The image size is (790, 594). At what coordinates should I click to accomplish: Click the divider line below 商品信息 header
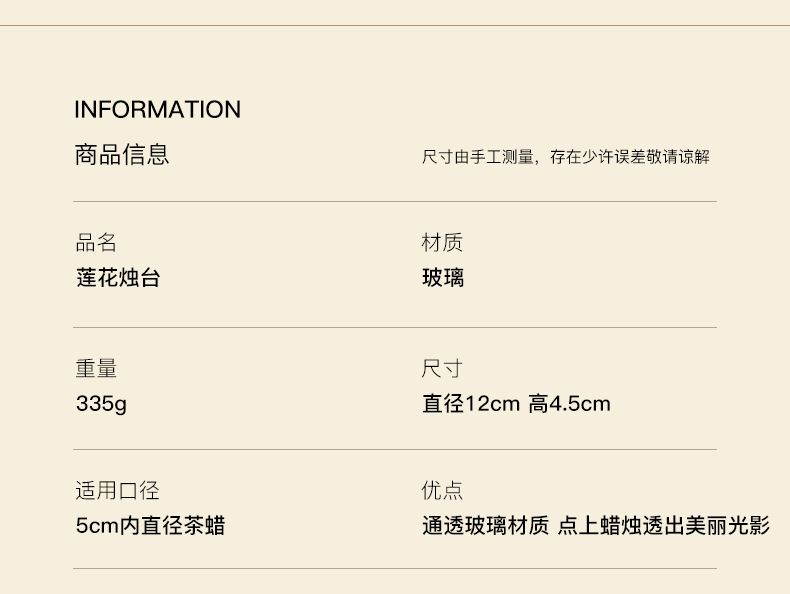[x=395, y=202]
